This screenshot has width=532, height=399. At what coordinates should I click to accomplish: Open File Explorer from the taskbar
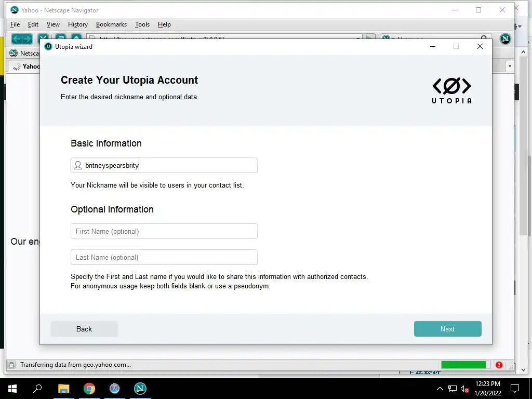click(x=63, y=389)
